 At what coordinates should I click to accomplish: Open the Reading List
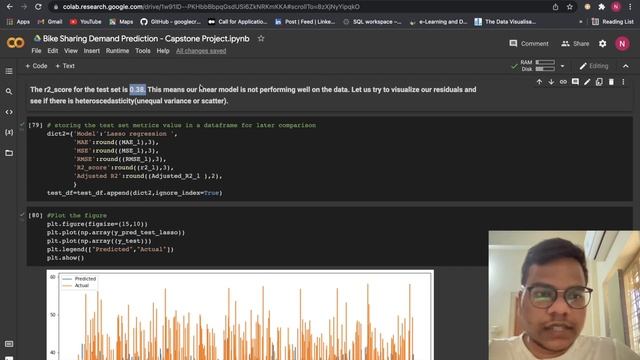tap(613, 22)
